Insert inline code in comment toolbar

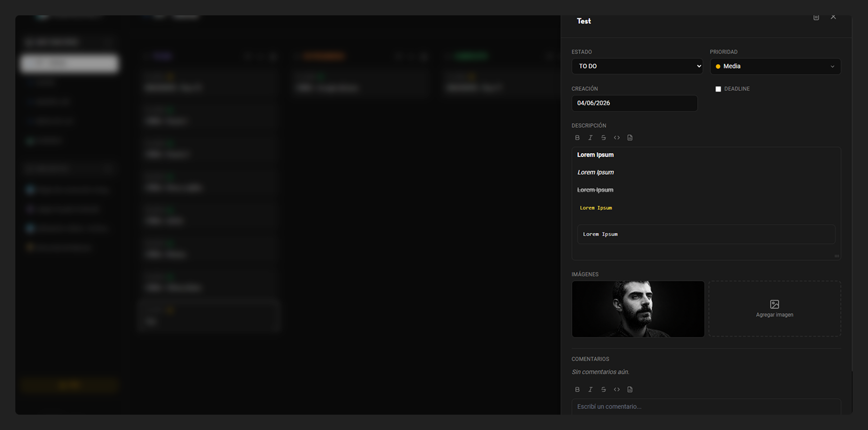click(x=617, y=390)
